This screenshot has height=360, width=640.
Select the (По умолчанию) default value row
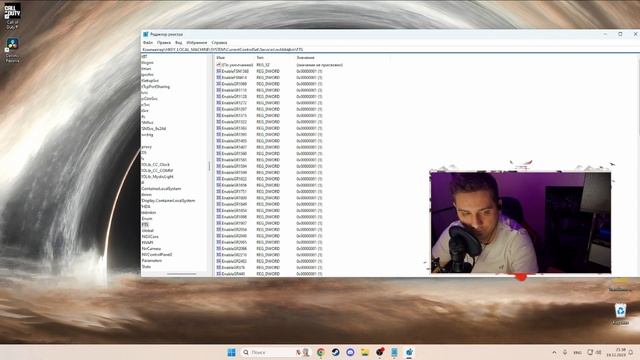(x=280, y=65)
